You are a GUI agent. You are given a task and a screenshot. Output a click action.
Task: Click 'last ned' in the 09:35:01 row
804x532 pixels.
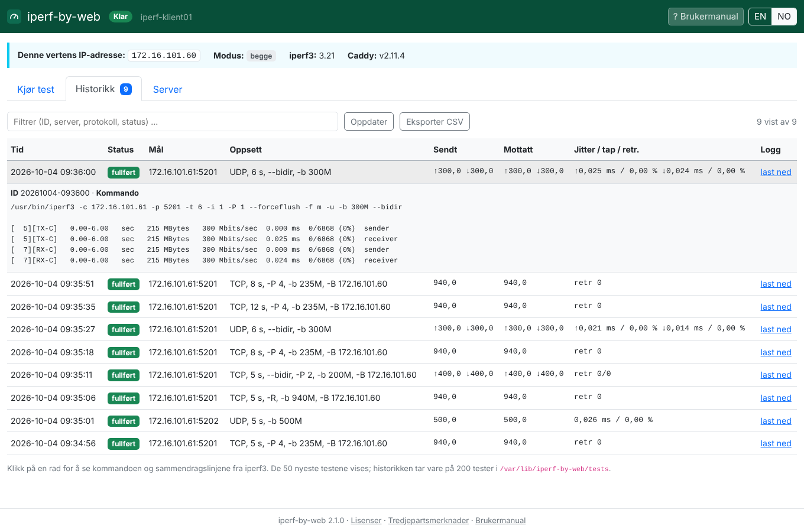click(x=776, y=421)
